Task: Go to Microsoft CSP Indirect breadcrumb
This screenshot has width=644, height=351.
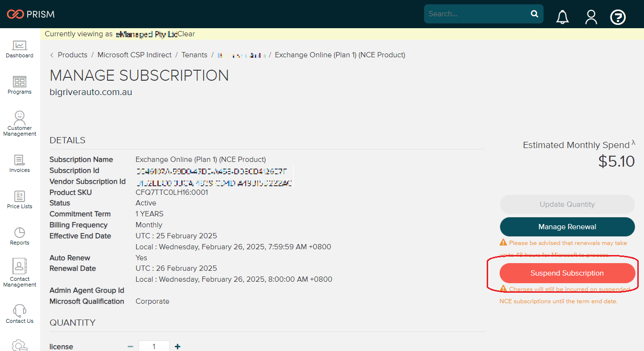Action: (134, 55)
